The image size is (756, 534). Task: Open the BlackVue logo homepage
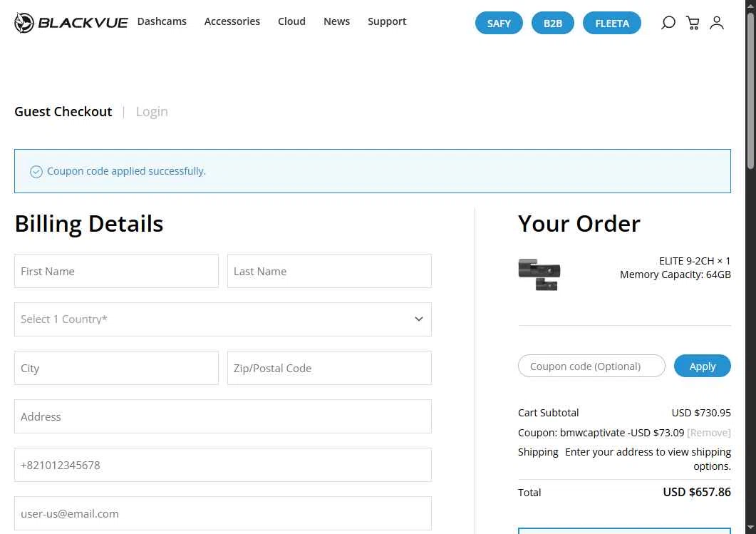point(71,23)
